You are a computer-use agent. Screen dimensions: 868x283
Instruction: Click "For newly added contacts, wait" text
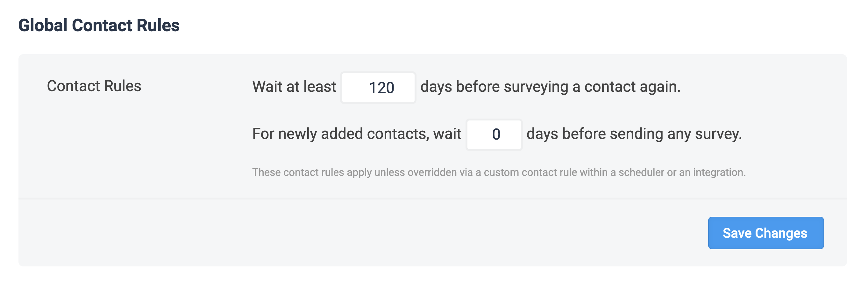pos(357,134)
